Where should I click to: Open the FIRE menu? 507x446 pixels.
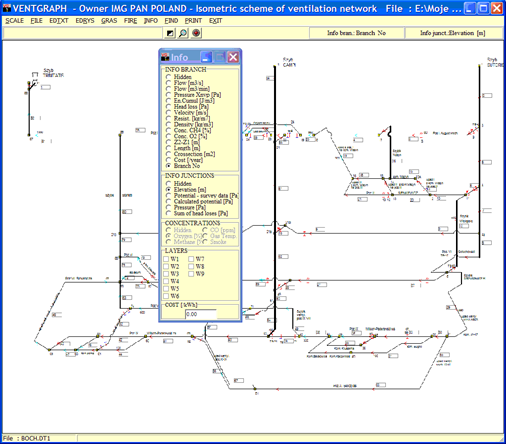pyautogui.click(x=130, y=21)
